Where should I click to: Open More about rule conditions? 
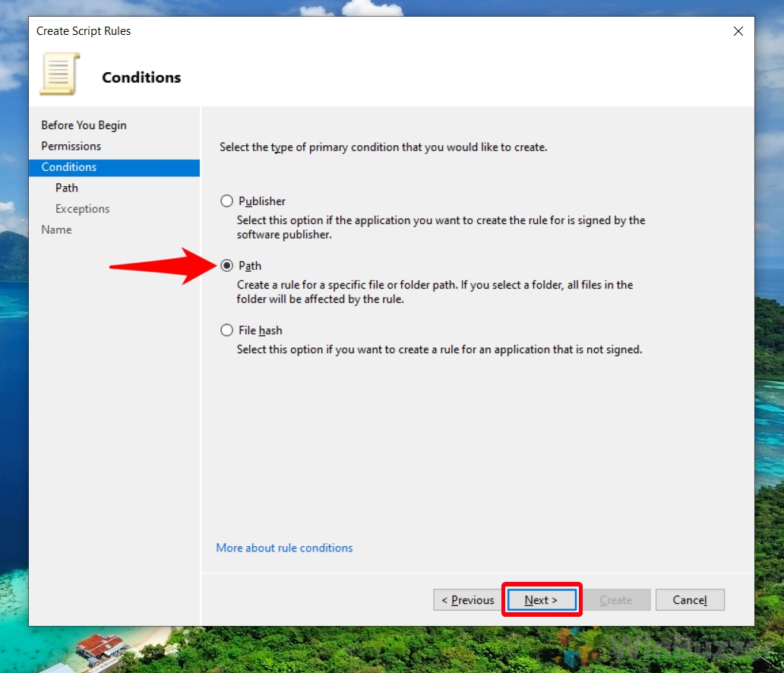coord(284,548)
